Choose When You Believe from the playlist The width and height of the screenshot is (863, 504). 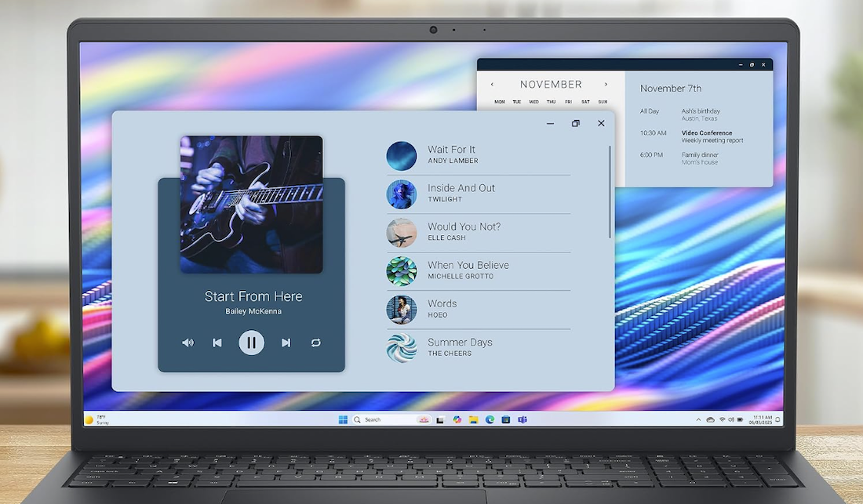(478, 271)
